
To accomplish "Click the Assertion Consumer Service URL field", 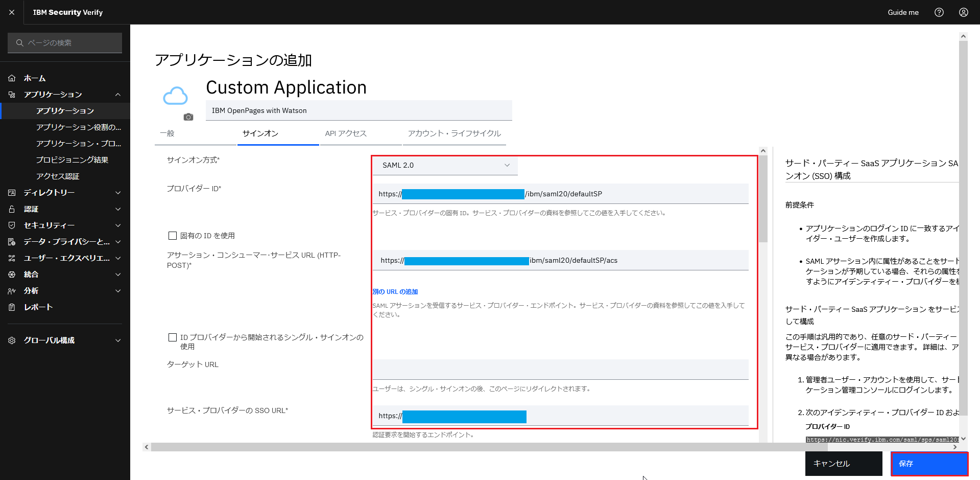I will (560, 260).
